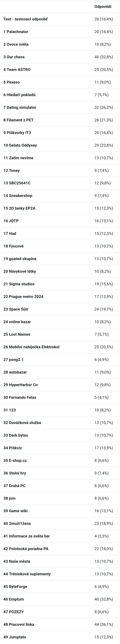
Task: Select the '44 Tréninkové suplementy' row
Action: [x=60, y=574]
